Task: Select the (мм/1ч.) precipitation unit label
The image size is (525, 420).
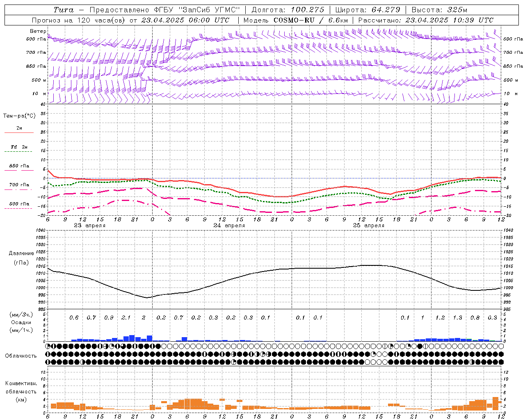Action: (x=21, y=330)
